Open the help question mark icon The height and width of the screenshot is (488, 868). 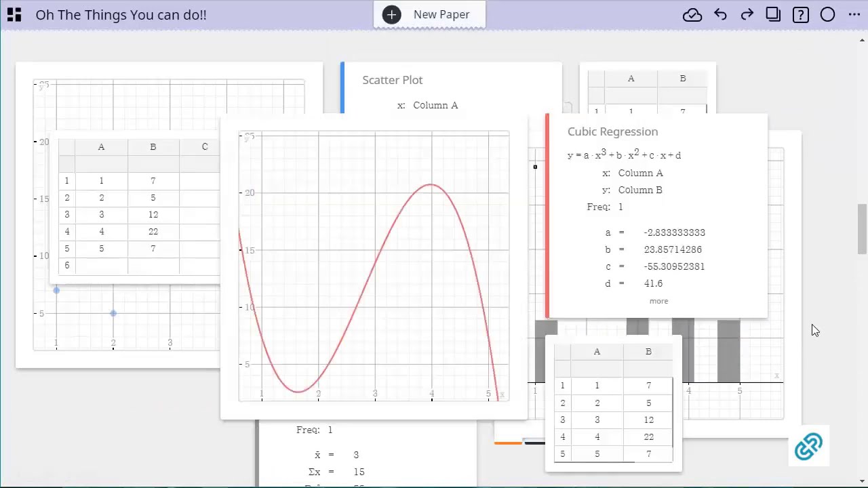(x=801, y=15)
